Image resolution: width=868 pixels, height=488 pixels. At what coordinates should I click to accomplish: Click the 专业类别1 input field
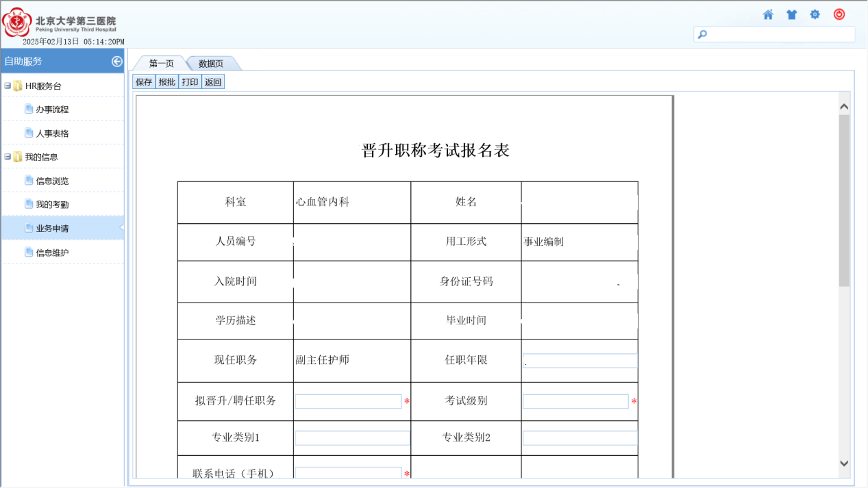click(x=352, y=438)
